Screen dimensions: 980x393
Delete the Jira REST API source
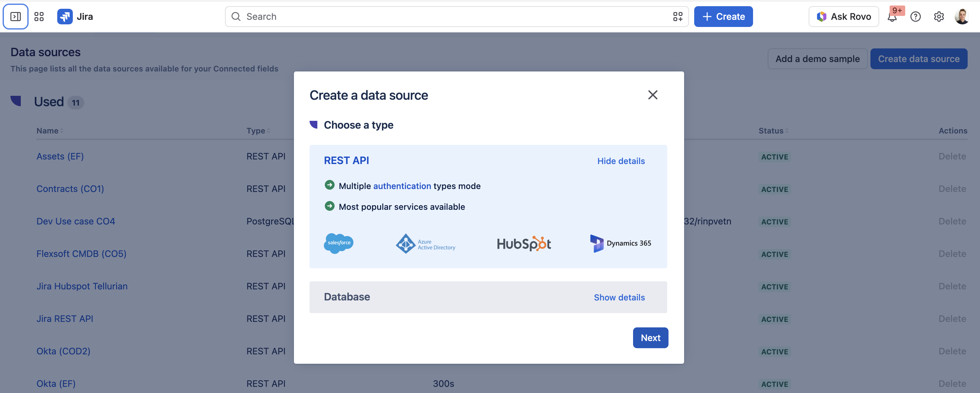(952, 319)
